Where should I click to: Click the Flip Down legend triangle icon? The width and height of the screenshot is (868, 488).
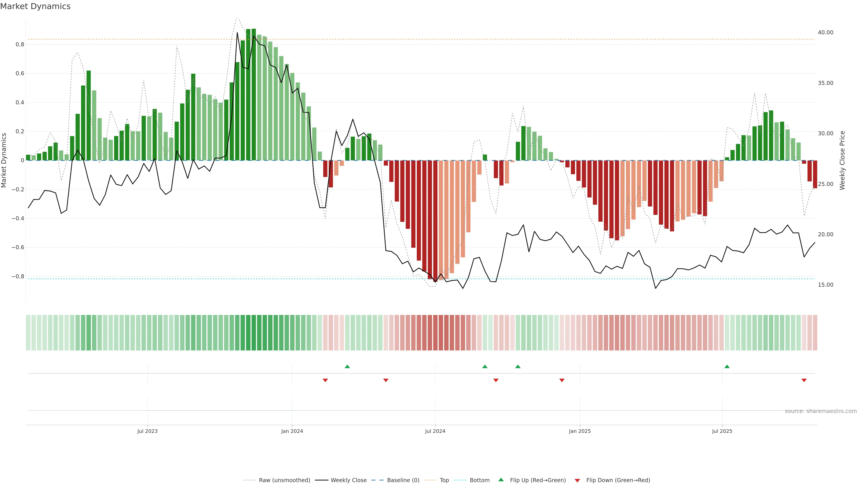[577, 480]
